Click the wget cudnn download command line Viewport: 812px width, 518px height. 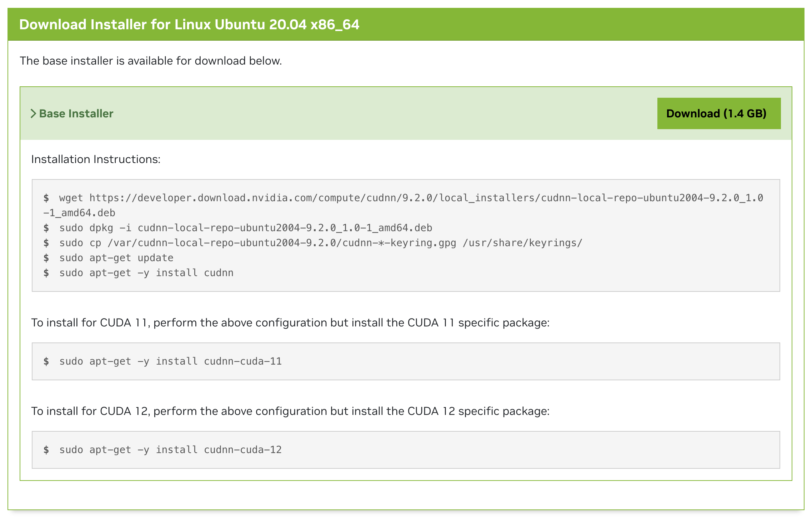403,205
